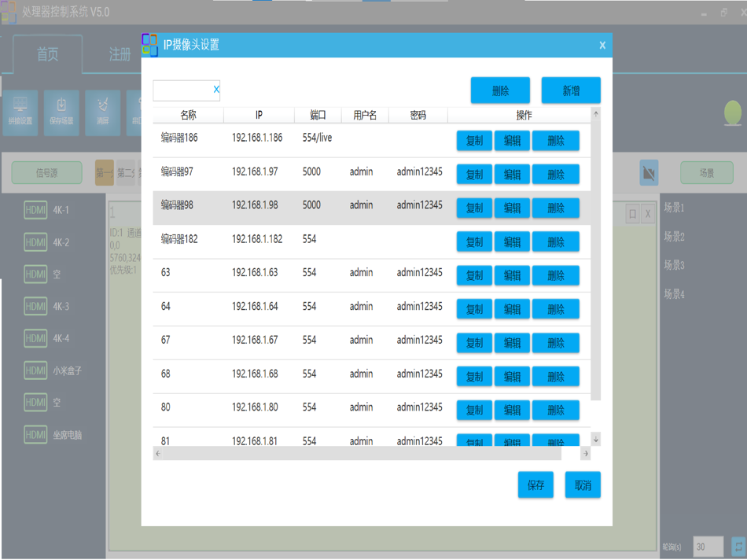Image resolution: width=747 pixels, height=560 pixels.
Task: Edit the camera 63 row
Action: coord(512,275)
